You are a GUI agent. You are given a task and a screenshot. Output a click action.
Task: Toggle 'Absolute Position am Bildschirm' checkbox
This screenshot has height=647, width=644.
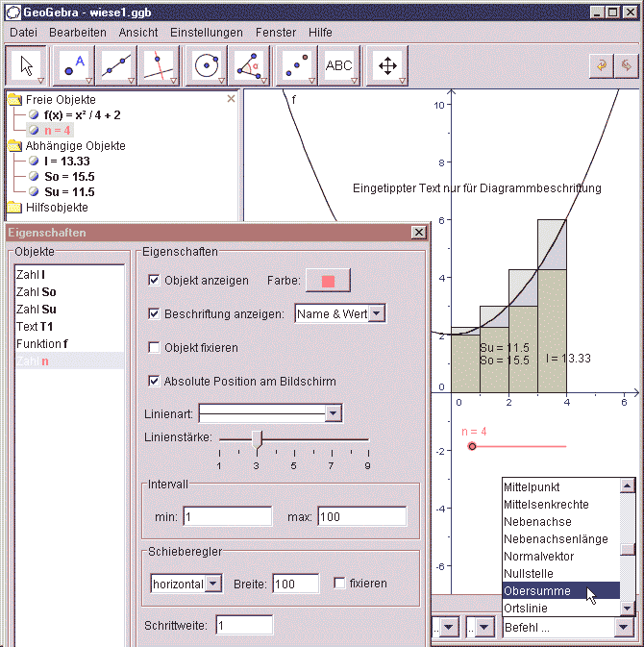[x=154, y=381]
